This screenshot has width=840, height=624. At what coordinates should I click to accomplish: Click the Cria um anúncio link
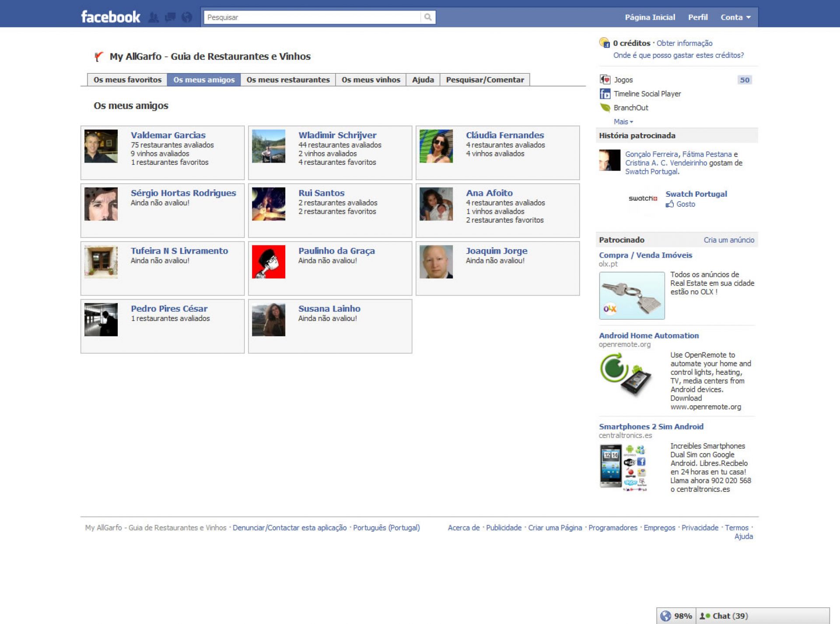coord(728,240)
